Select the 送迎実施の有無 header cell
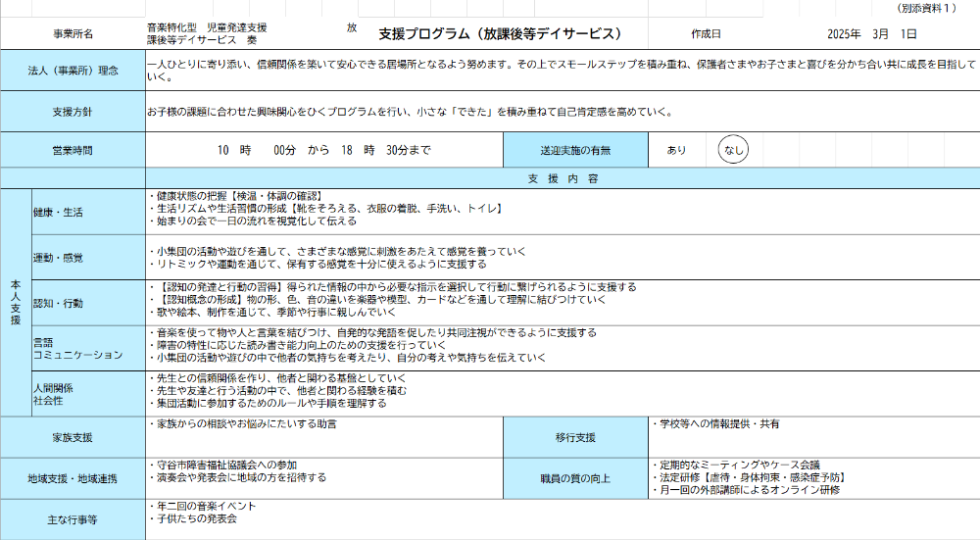 coord(575,150)
